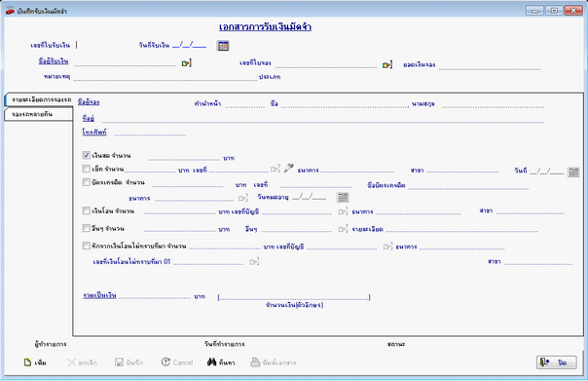Open credit card ธนาคาร lookup icon
This screenshot has width=588, height=381.
(243, 198)
